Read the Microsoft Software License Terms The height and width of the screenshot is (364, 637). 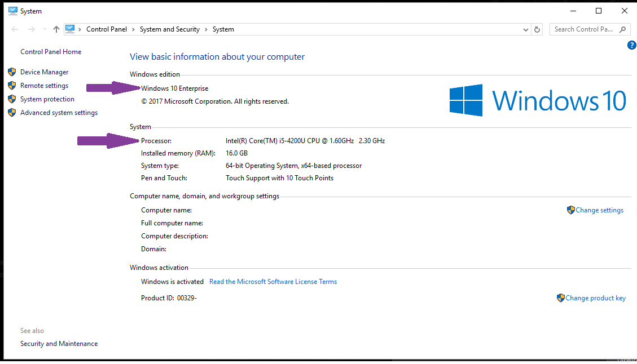(273, 282)
